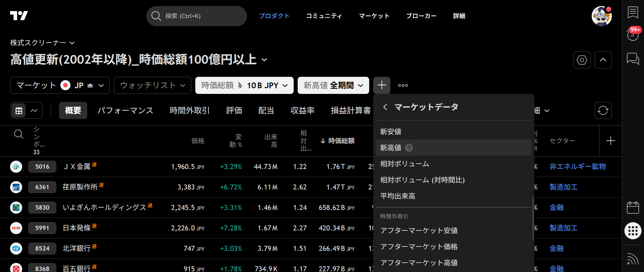Click the plus icon to add column
Screen dimensions: 644x272
(x=610, y=141)
